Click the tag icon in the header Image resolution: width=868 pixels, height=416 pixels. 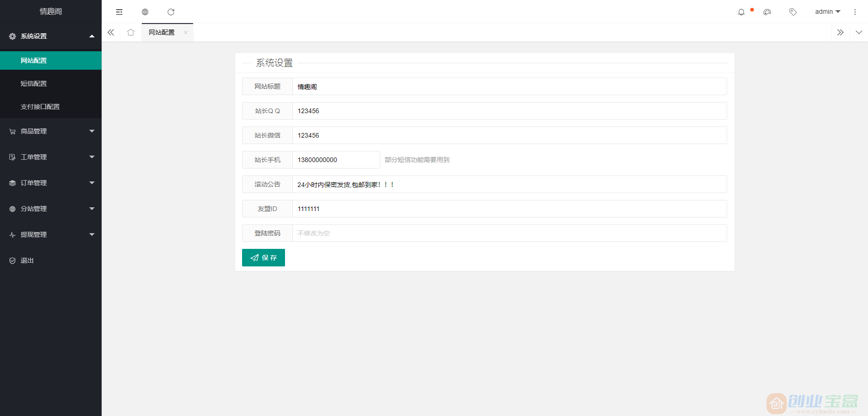793,12
